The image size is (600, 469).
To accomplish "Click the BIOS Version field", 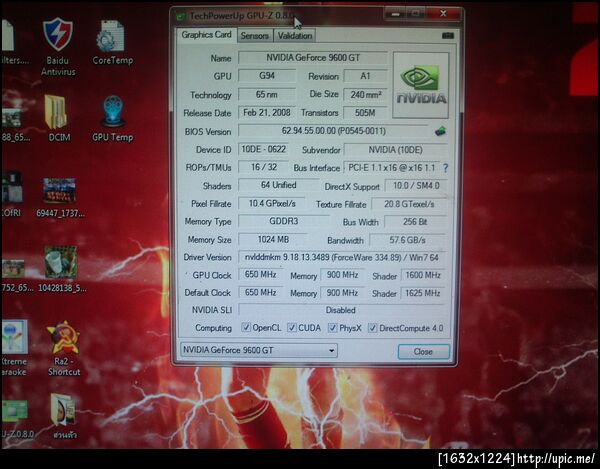I will 333,131.
